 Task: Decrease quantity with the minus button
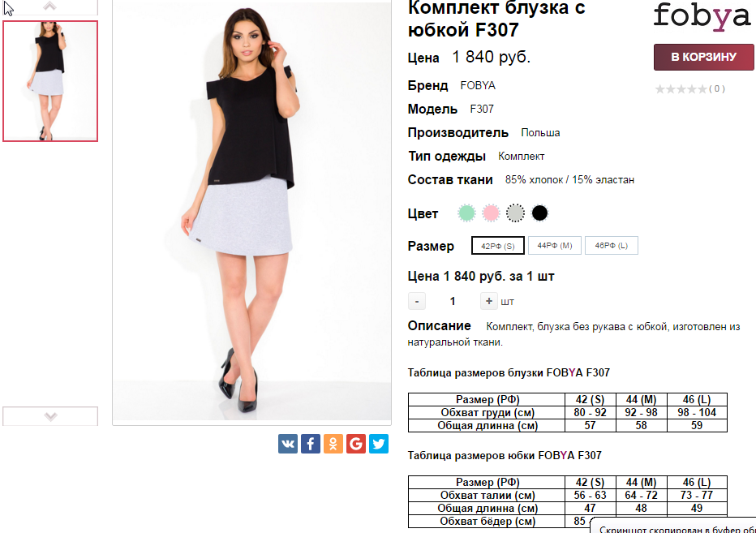pyautogui.click(x=417, y=302)
